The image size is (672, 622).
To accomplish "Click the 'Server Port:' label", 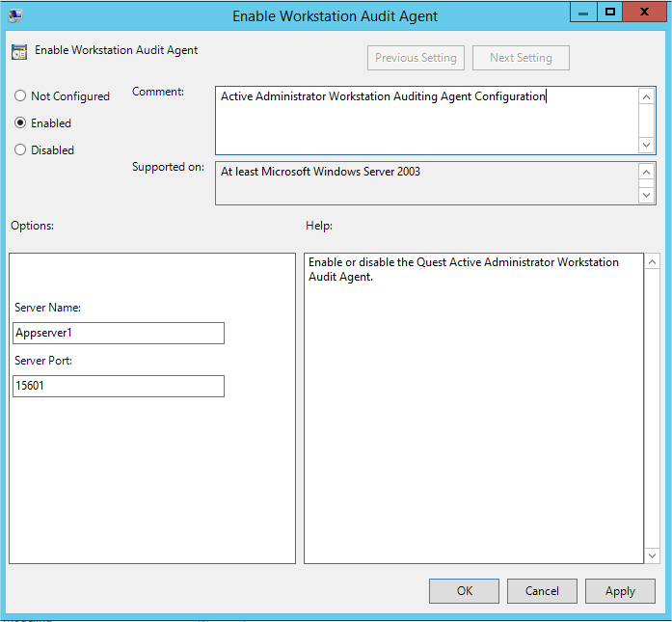I will point(43,361).
